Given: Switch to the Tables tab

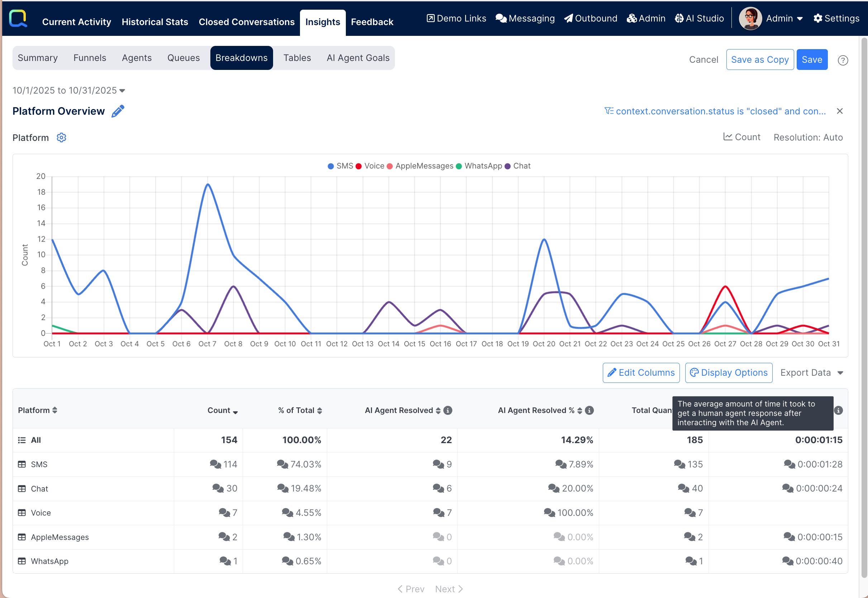Looking at the screenshot, I should 297,58.
